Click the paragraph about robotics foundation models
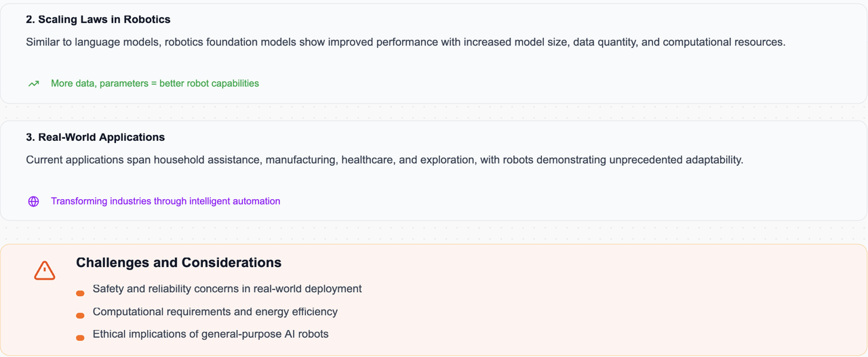The width and height of the screenshot is (868, 357). [x=406, y=42]
